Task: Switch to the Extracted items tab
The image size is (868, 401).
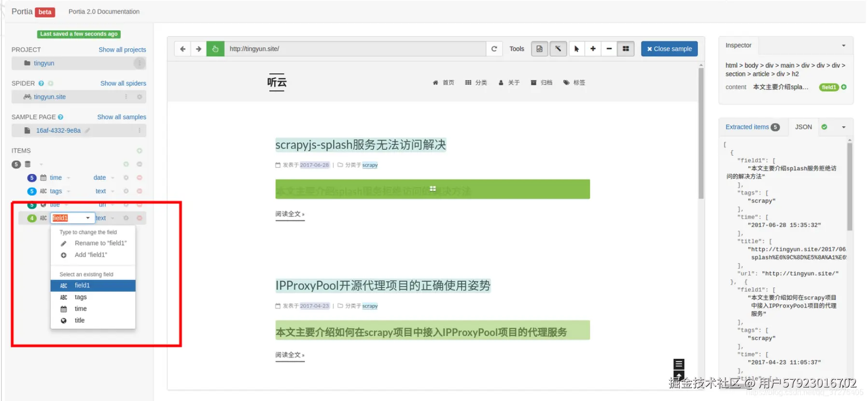Action: pyautogui.click(x=752, y=127)
